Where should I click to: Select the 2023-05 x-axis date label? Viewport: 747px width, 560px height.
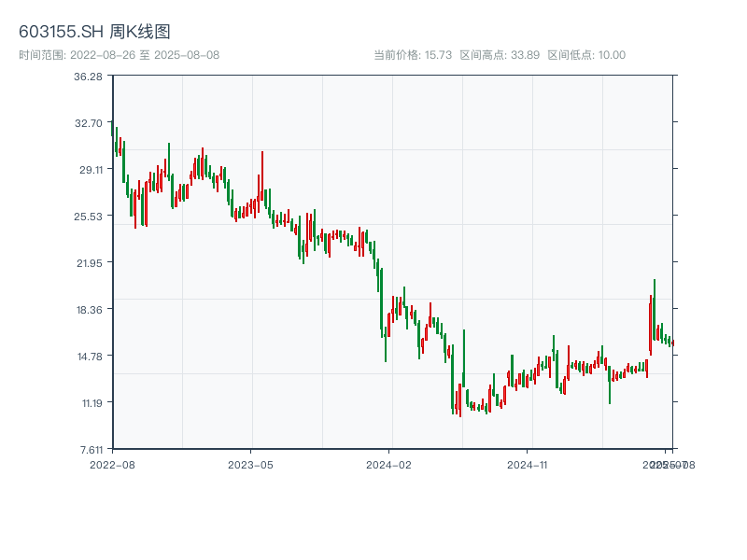click(250, 464)
